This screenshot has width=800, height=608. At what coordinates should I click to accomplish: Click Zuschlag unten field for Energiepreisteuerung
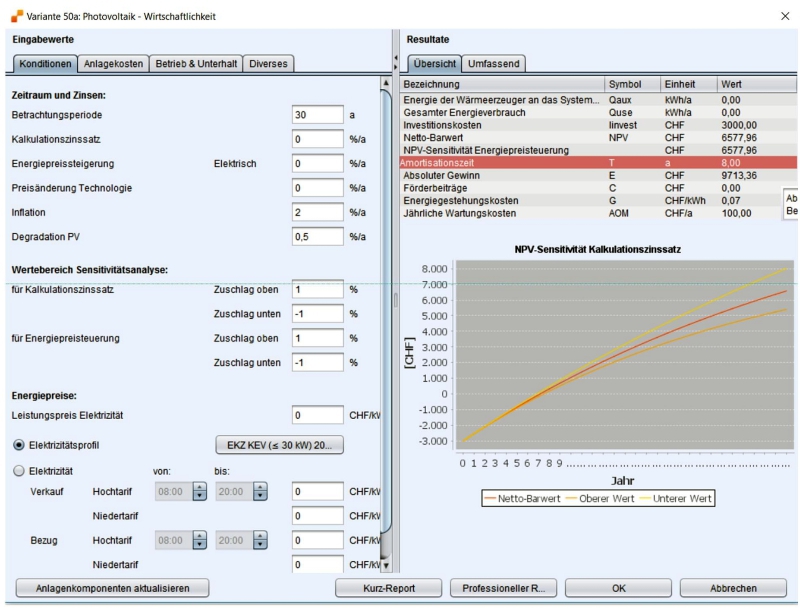pyautogui.click(x=317, y=363)
